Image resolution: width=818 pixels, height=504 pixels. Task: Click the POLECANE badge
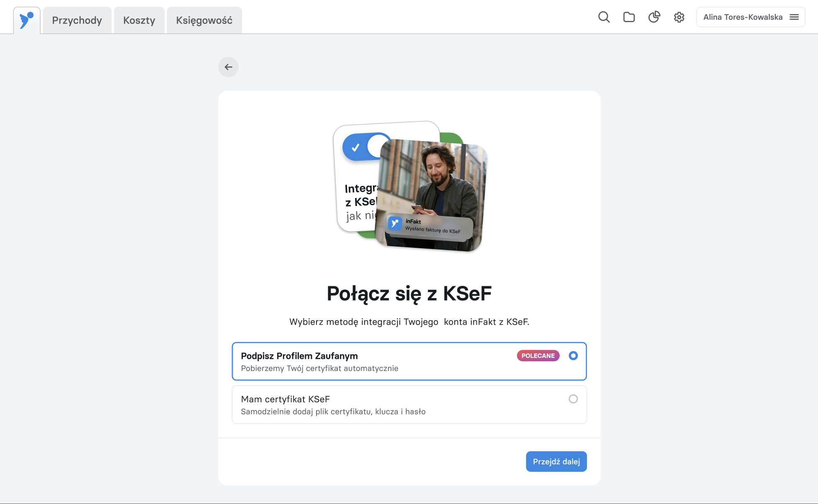tap(538, 356)
